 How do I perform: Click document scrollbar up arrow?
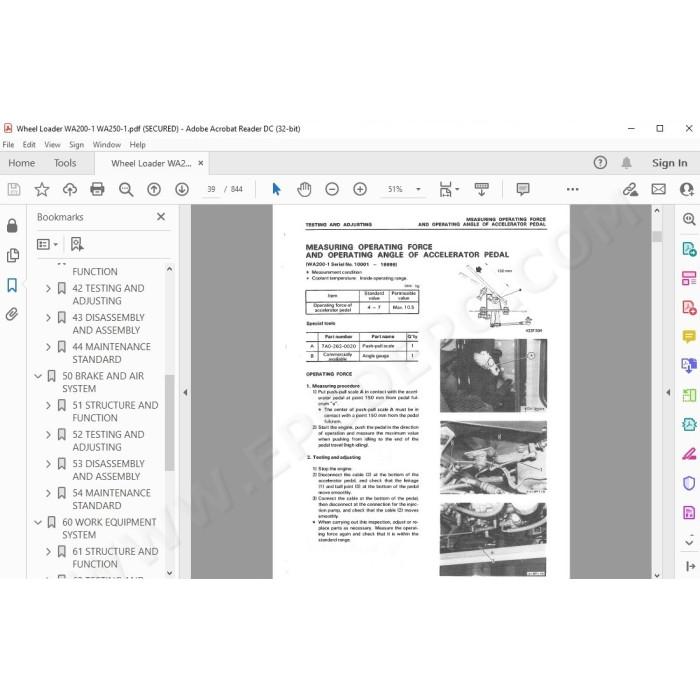pos(657,210)
